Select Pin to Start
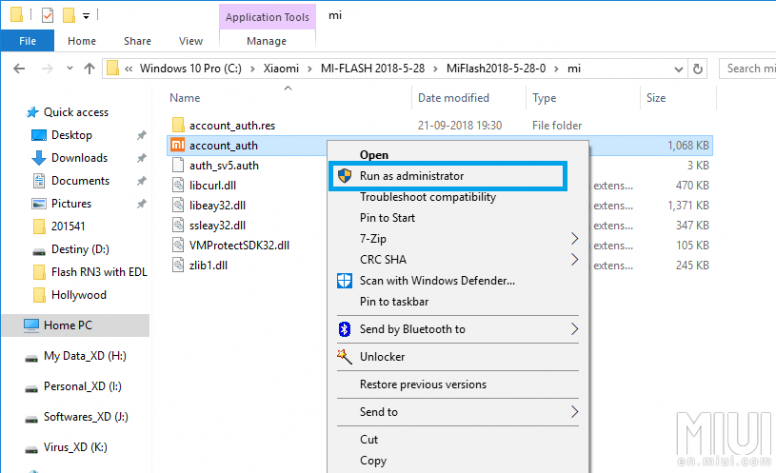The image size is (776, 473). (387, 218)
